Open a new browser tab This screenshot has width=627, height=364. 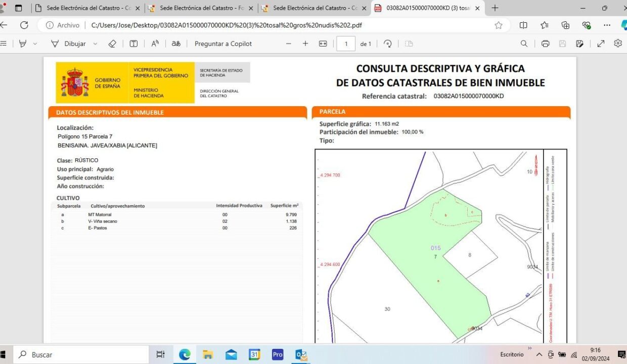point(495,8)
